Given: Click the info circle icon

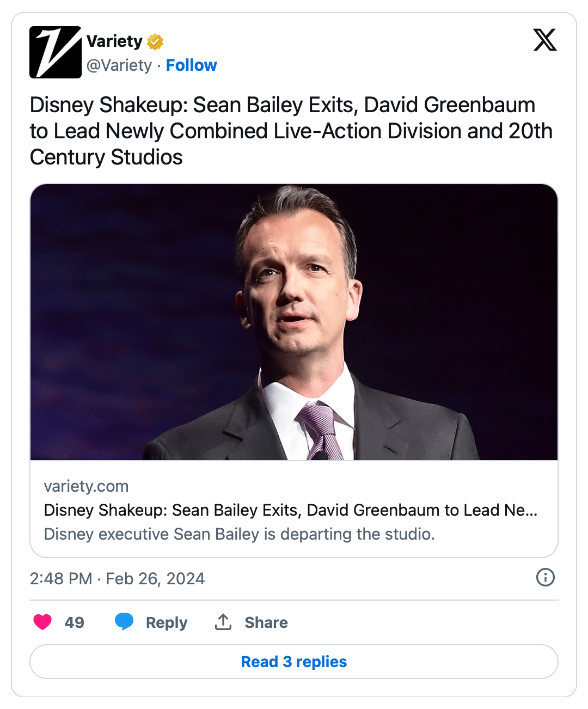Looking at the screenshot, I should click(x=545, y=577).
